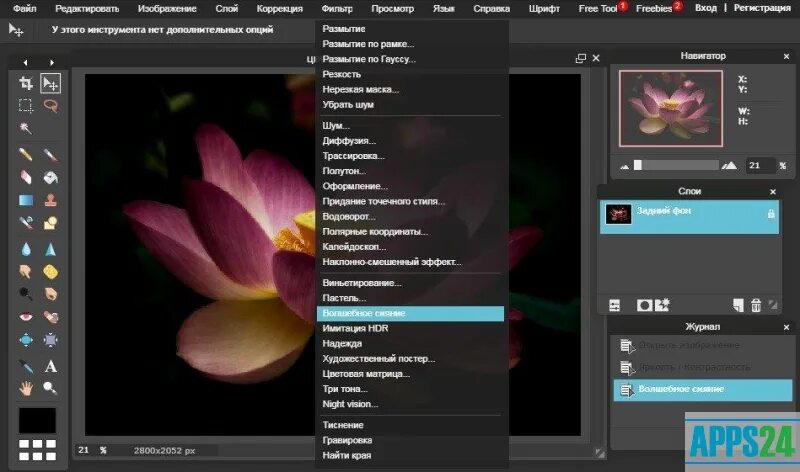Select the Type text tool
Viewport: 800px width, 472px height.
click(x=51, y=366)
